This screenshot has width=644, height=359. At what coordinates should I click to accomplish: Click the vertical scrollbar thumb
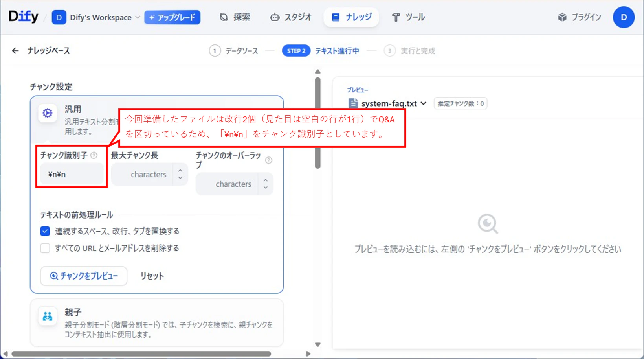[x=318, y=123]
